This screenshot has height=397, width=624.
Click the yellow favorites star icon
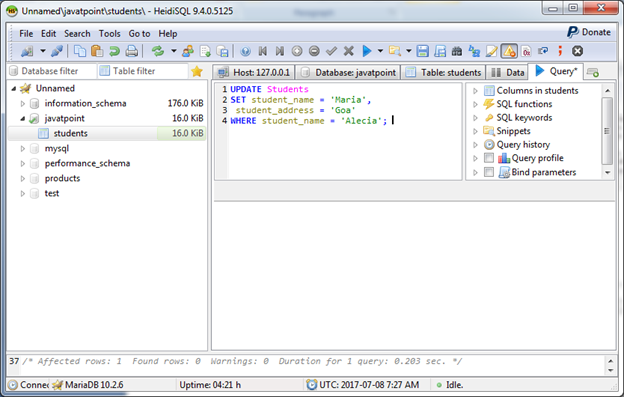click(x=197, y=72)
